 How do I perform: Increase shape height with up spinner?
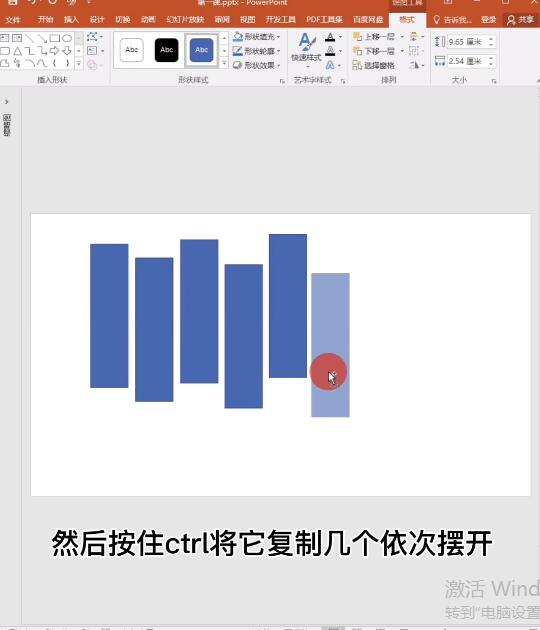(491, 39)
